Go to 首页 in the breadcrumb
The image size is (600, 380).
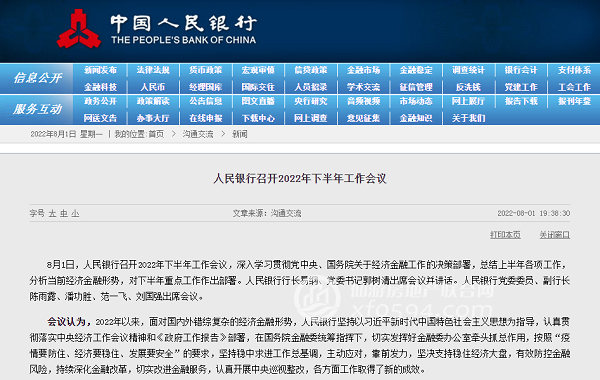(x=156, y=134)
